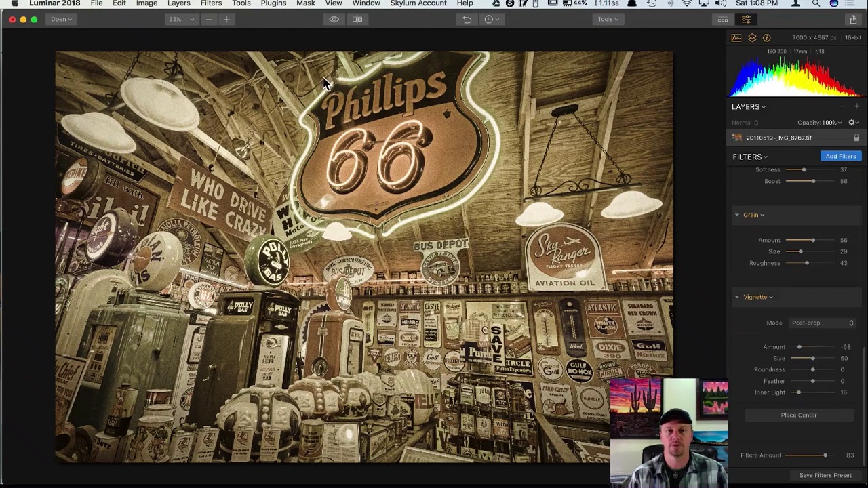This screenshot has width=868, height=488.
Task: Open Spotlight search in menu bar
Action: click(x=816, y=4)
